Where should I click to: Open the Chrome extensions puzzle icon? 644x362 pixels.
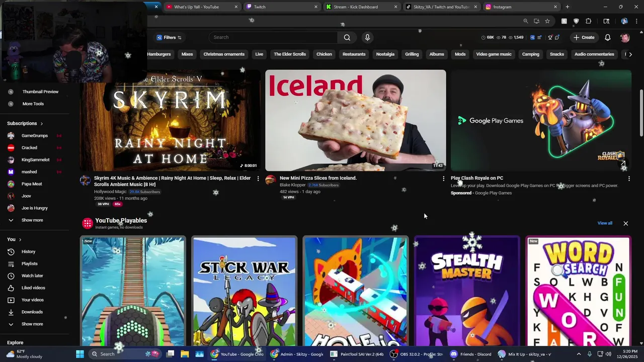click(589, 21)
